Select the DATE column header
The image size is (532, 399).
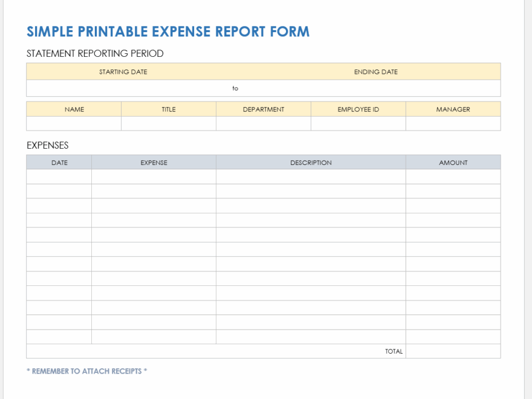(59, 162)
